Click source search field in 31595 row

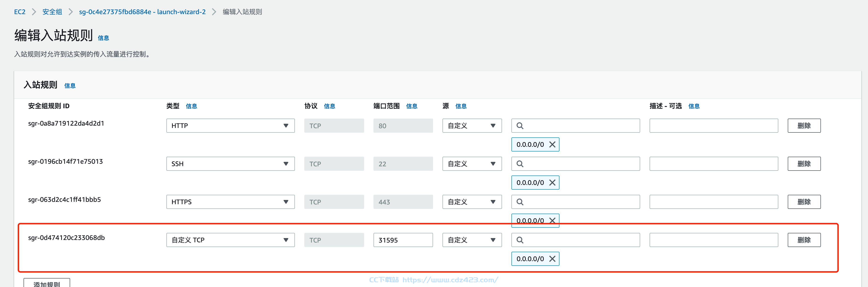[x=575, y=240]
